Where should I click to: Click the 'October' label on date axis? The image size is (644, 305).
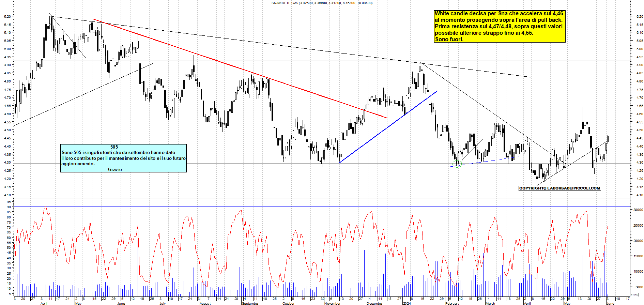288,303
